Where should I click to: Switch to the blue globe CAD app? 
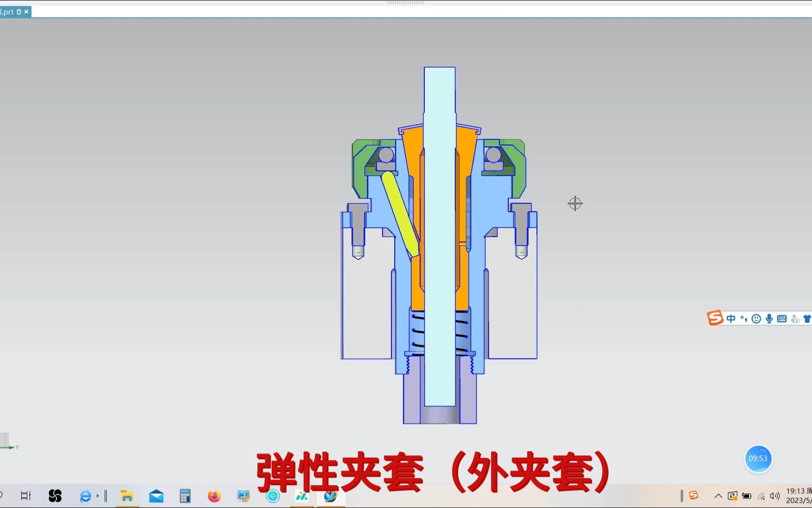point(331,496)
